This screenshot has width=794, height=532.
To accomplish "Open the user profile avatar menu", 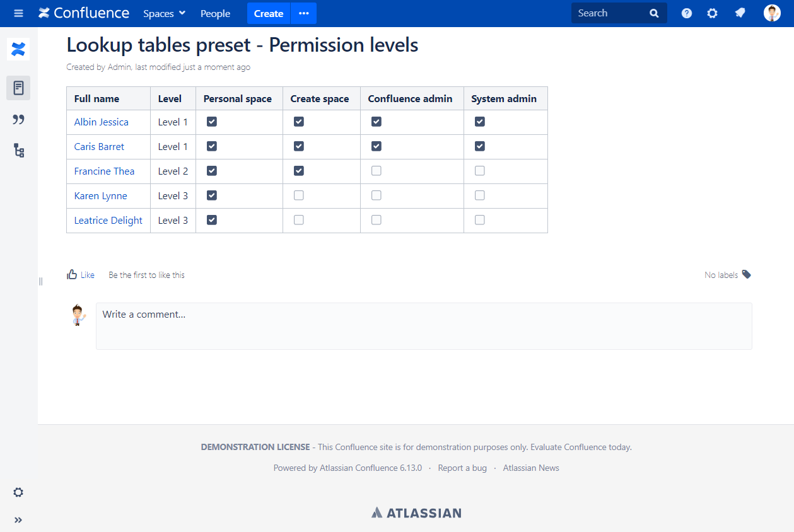I will (x=772, y=13).
